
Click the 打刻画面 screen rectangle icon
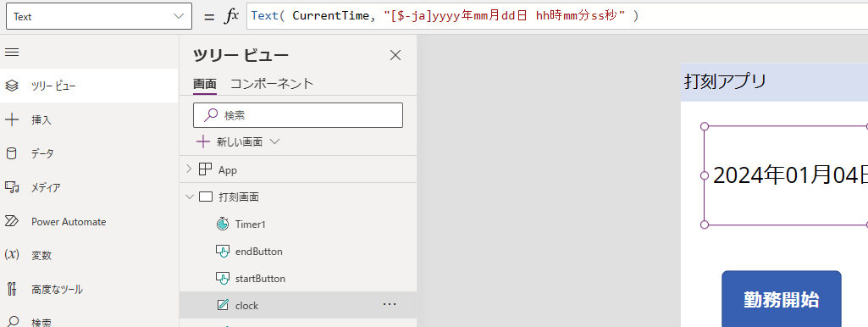coord(206,197)
